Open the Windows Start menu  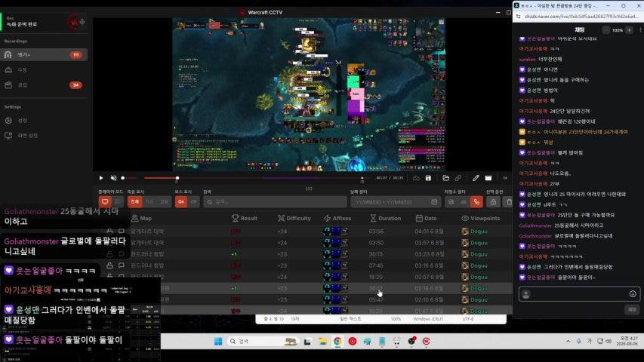(218, 342)
